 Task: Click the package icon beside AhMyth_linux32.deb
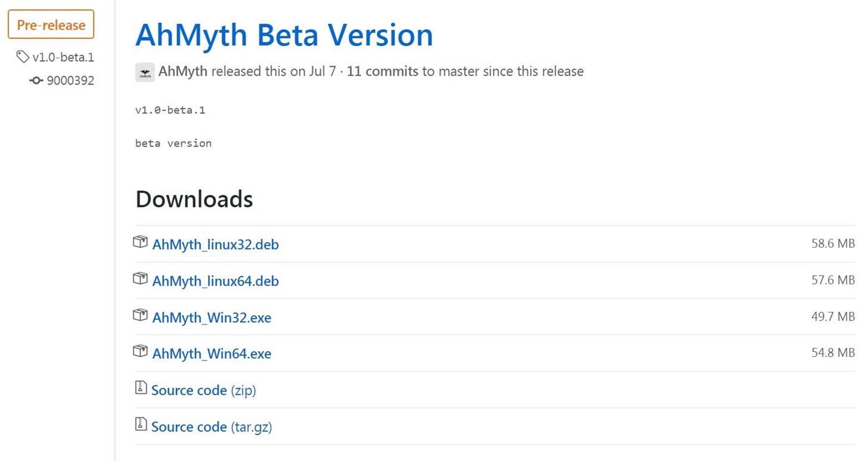point(140,242)
